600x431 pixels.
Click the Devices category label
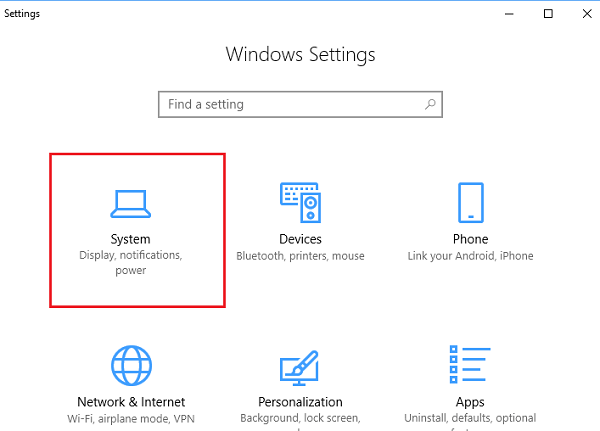point(300,239)
